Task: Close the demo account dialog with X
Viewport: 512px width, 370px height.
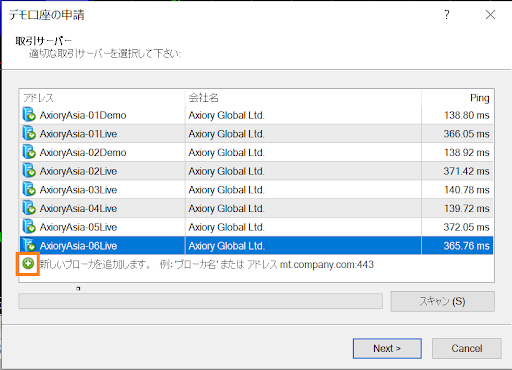Action: pyautogui.click(x=490, y=15)
